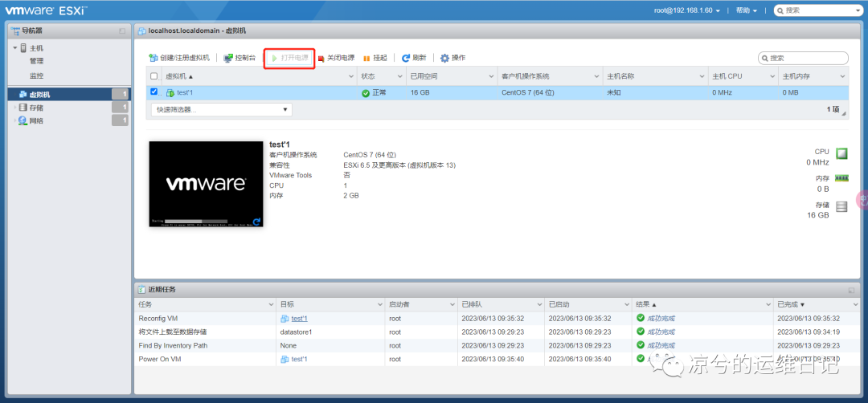Click the refresh icon on console thumbnail
The image size is (868, 403).
256,222
